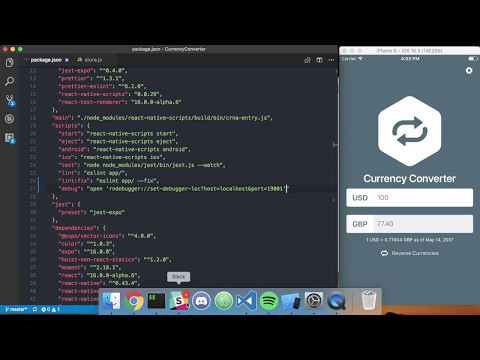Tap Reverse Currencies link
Screen dimensions: 480x360
tap(410, 253)
